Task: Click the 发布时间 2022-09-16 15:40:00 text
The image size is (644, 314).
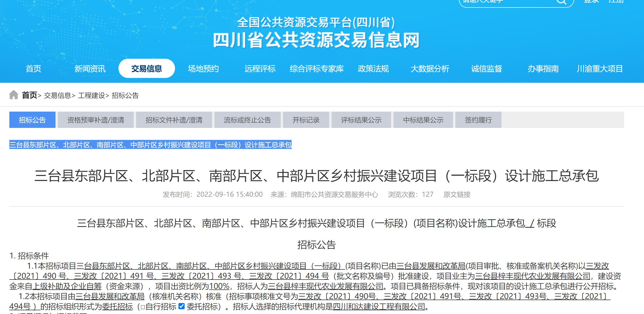Action: click(x=213, y=194)
